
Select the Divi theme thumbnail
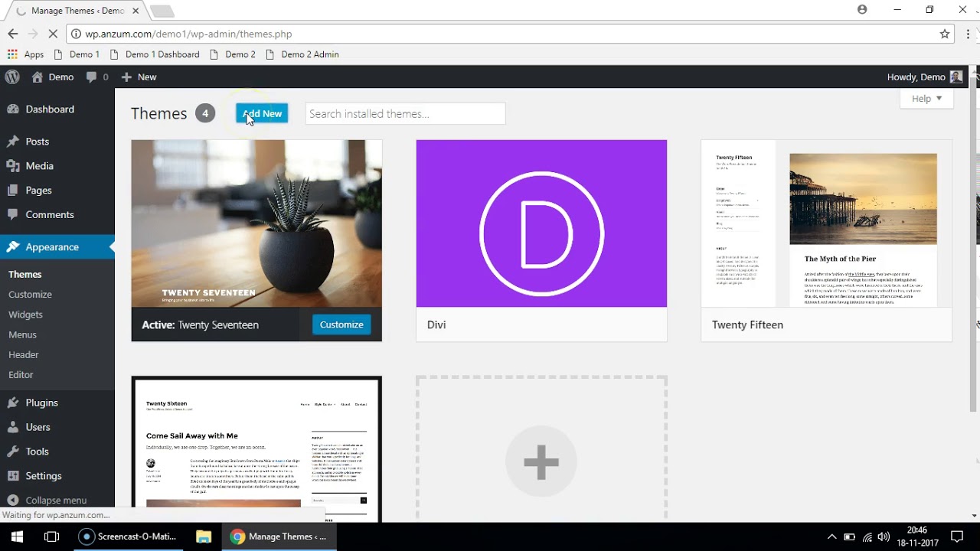pyautogui.click(x=541, y=223)
